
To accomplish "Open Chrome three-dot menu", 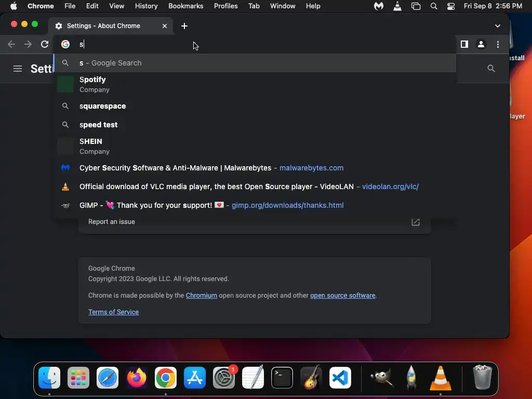I will (x=498, y=44).
